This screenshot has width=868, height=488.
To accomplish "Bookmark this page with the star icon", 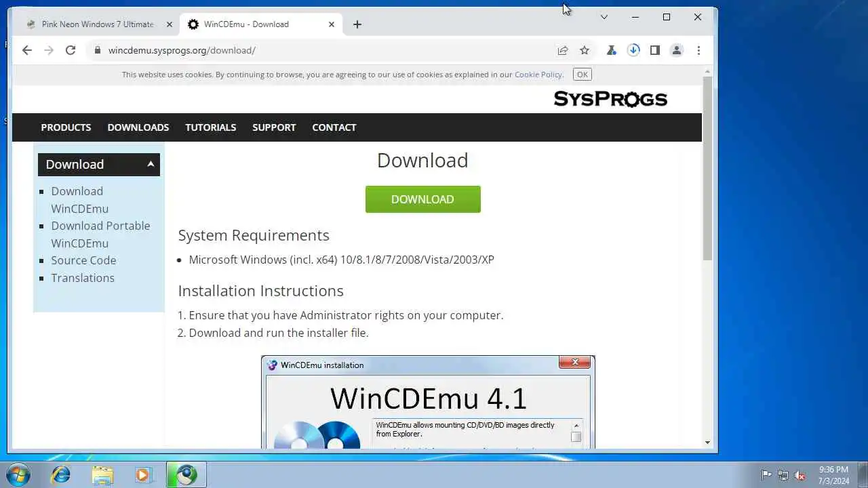I will tap(585, 50).
